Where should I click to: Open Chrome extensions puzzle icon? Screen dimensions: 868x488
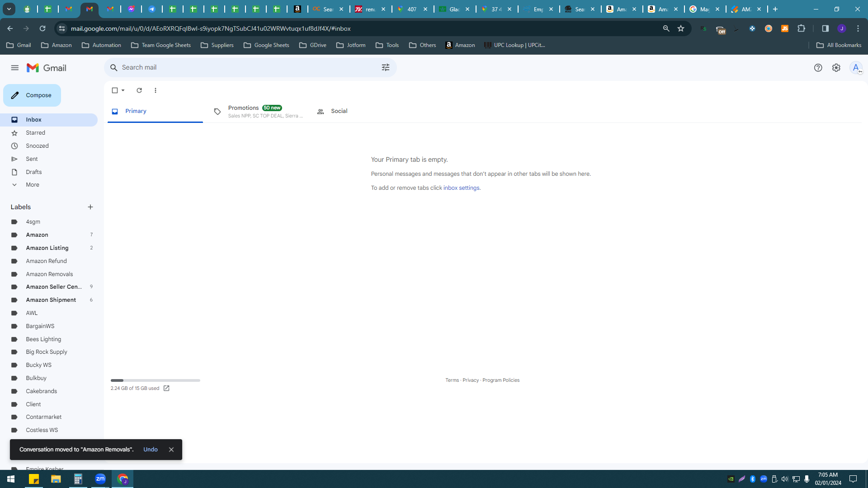click(x=801, y=28)
